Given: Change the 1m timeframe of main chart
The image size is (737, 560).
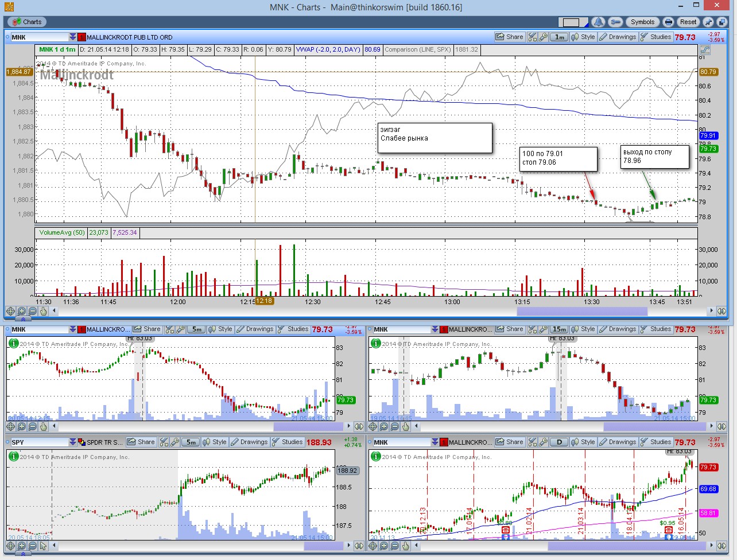Looking at the screenshot, I should (559, 37).
